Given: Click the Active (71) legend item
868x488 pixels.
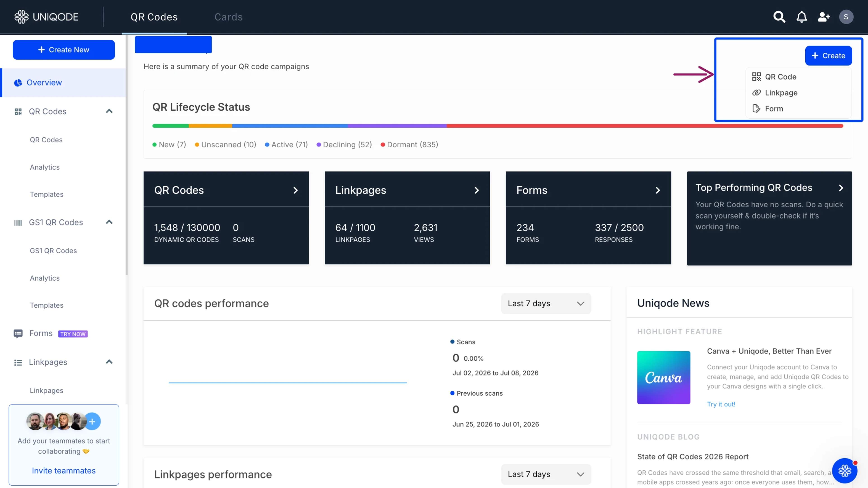Looking at the screenshot, I should pyautogui.click(x=286, y=145).
